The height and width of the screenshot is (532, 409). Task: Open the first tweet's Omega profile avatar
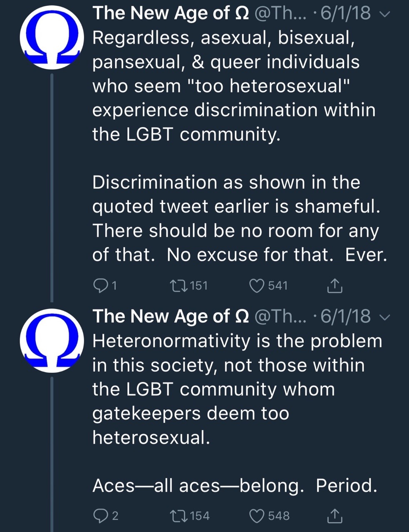[x=52, y=37]
